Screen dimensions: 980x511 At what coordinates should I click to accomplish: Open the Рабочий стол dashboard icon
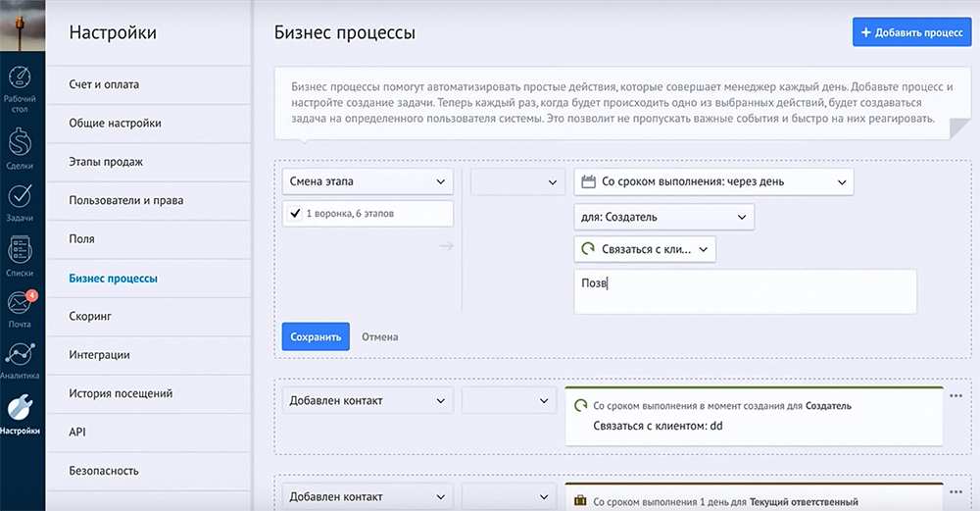[20, 77]
